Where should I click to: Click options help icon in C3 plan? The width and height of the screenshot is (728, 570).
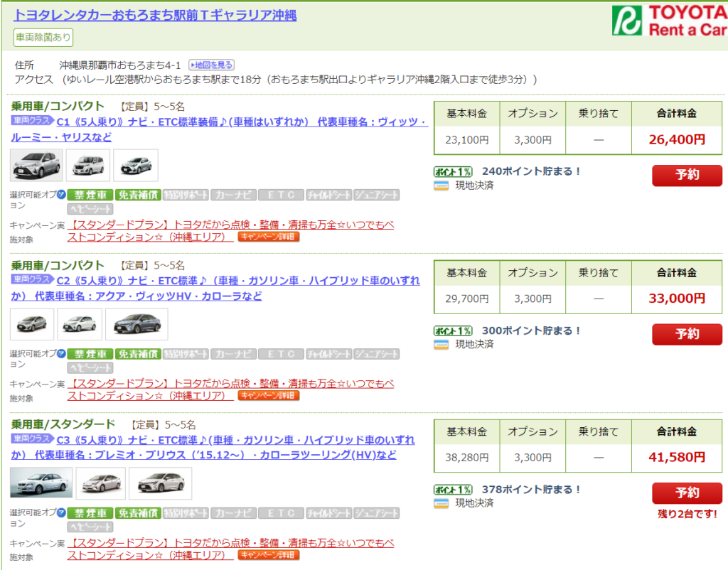click(x=61, y=512)
